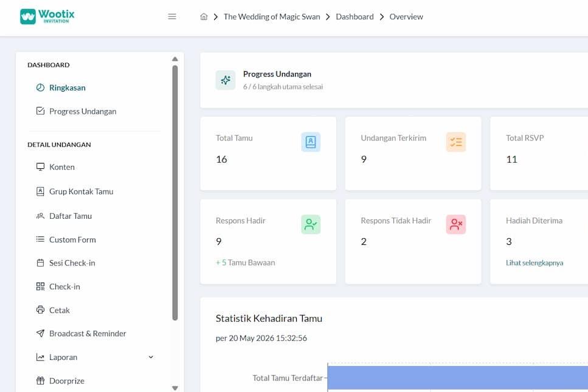The image size is (588, 392).
Task: Open Cetak menu item
Action: [x=59, y=311]
